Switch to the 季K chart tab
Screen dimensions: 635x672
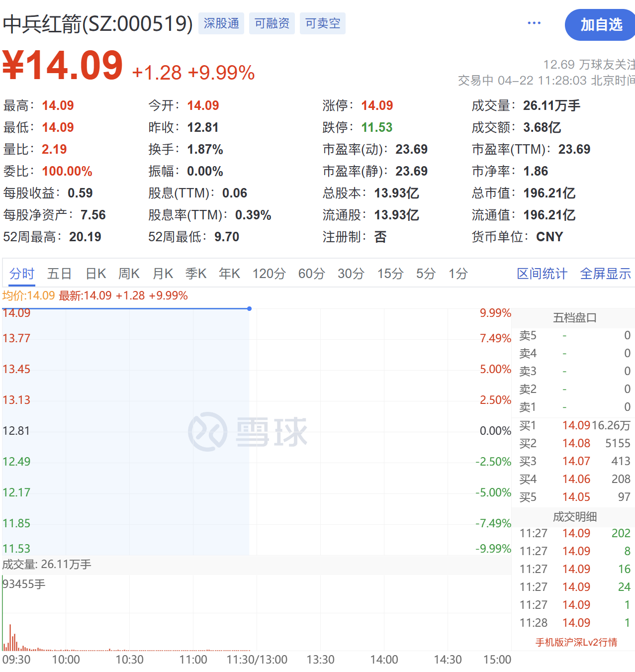196,274
